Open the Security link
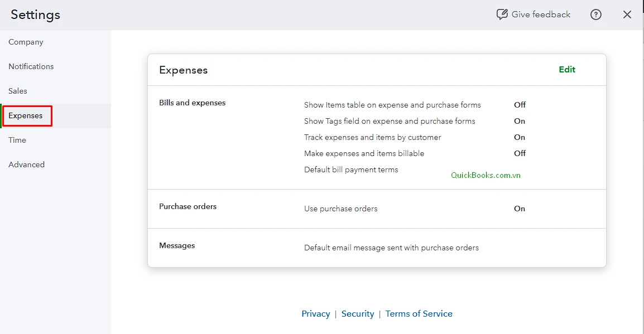 coord(358,313)
